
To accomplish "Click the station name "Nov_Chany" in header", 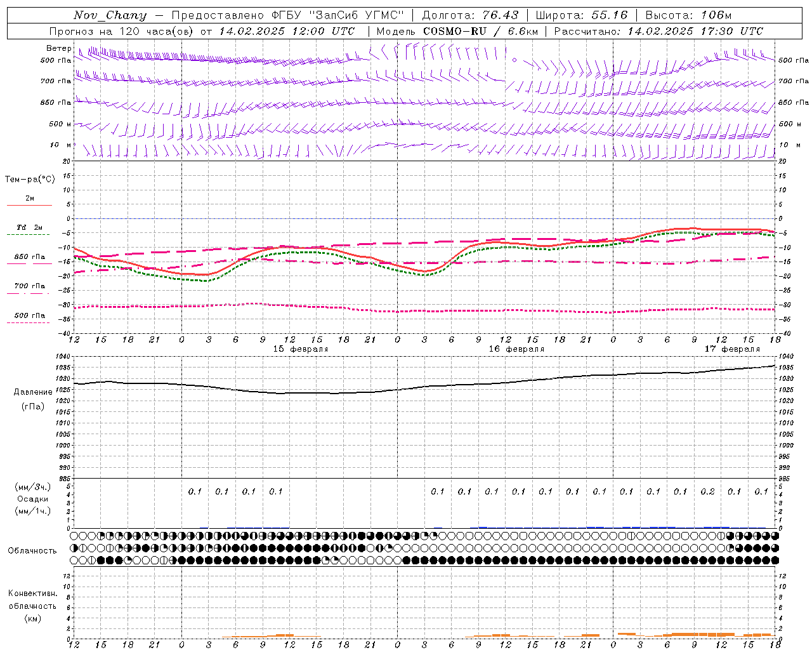I will (x=110, y=16).
